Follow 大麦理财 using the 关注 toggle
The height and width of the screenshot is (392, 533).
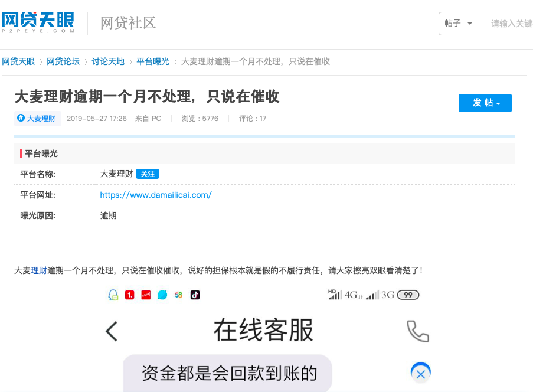coord(148,174)
